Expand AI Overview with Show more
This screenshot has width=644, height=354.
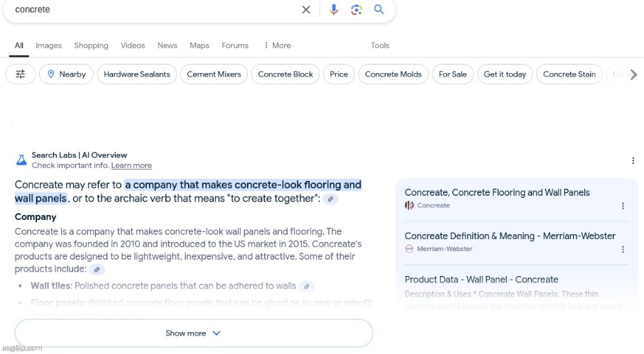pyautogui.click(x=193, y=333)
